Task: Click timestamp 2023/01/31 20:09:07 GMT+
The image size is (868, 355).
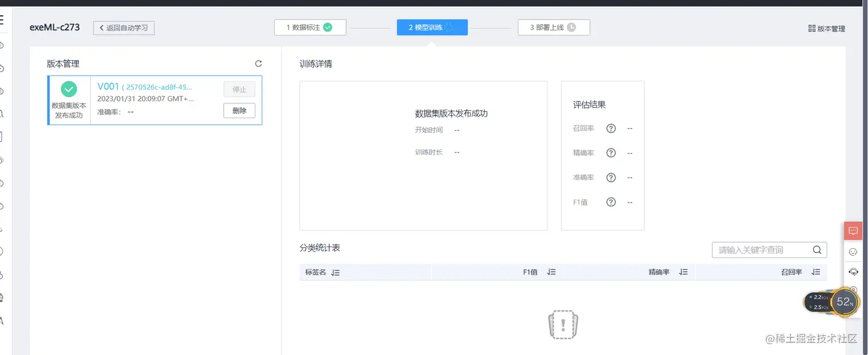Action: (x=146, y=99)
